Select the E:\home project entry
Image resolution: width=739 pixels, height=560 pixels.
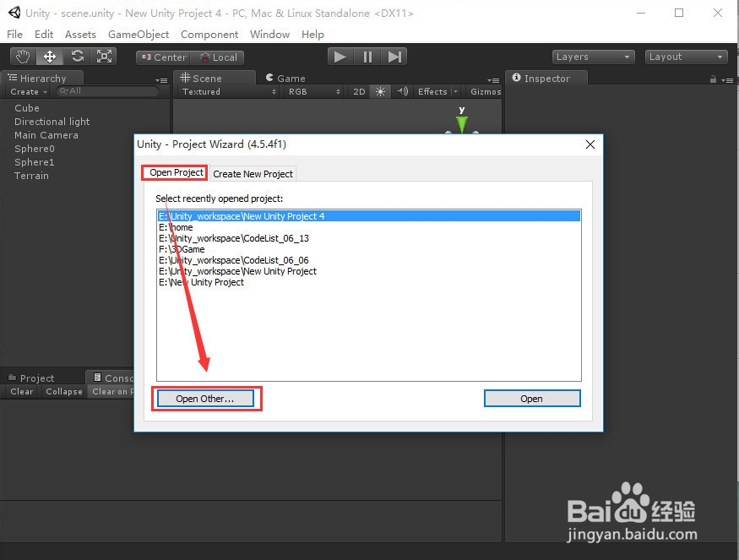[x=368, y=227]
